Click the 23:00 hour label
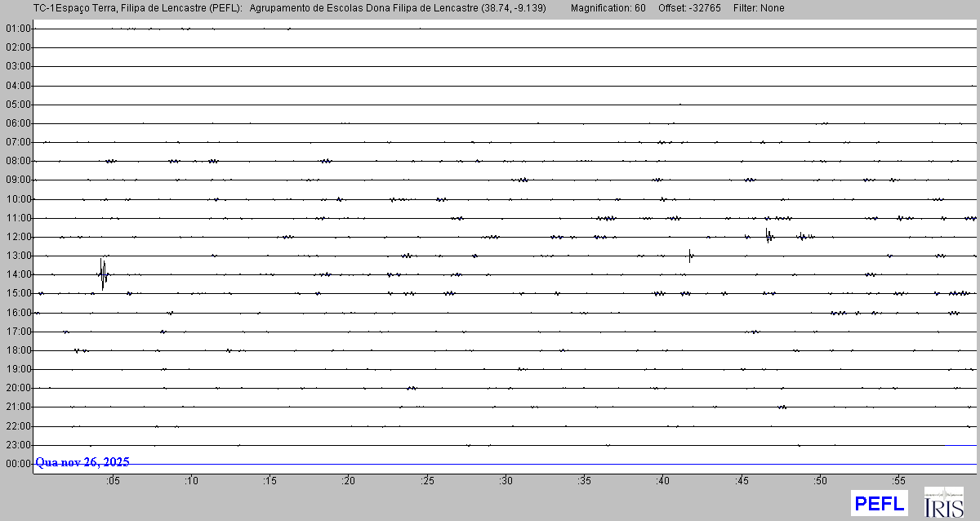Image resolution: width=980 pixels, height=521 pixels. (x=17, y=445)
